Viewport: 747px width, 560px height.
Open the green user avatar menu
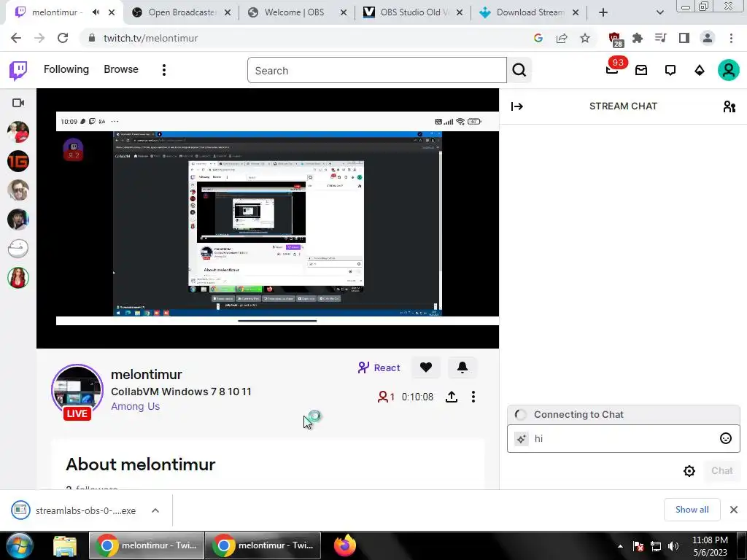pos(729,71)
